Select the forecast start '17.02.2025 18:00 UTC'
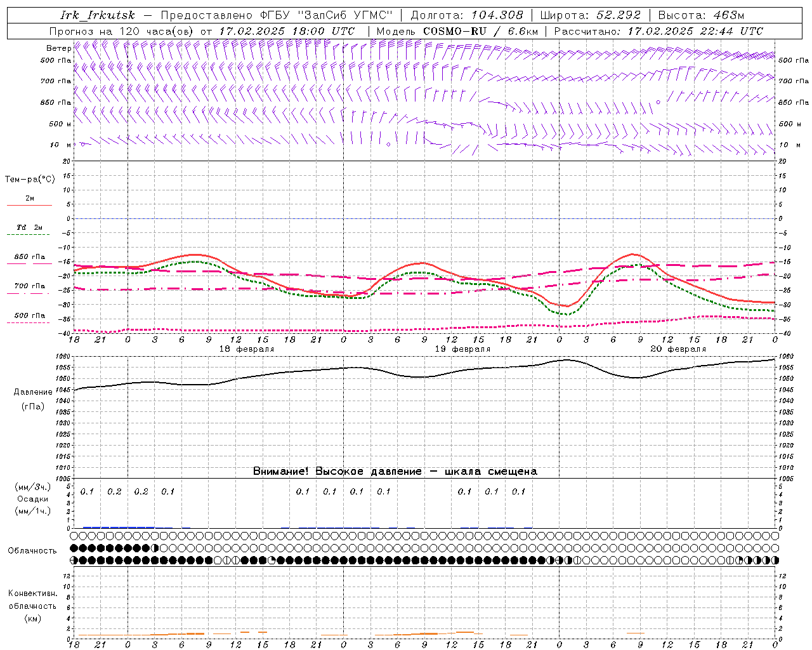 coord(287,31)
